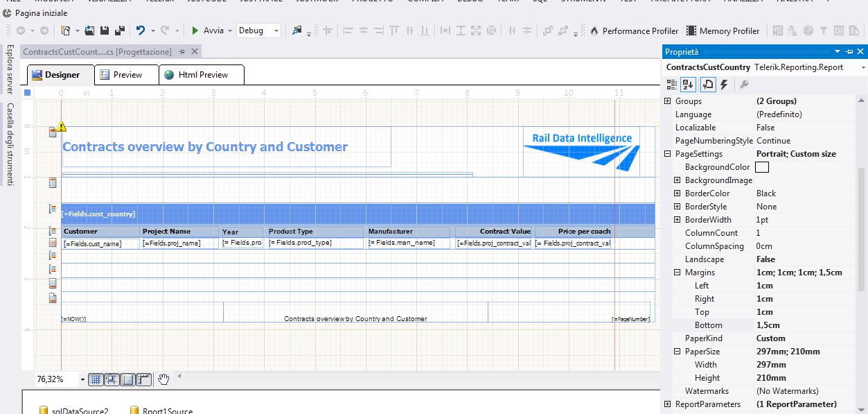Expand the Groups property
The width and height of the screenshot is (868, 414).
(668, 101)
